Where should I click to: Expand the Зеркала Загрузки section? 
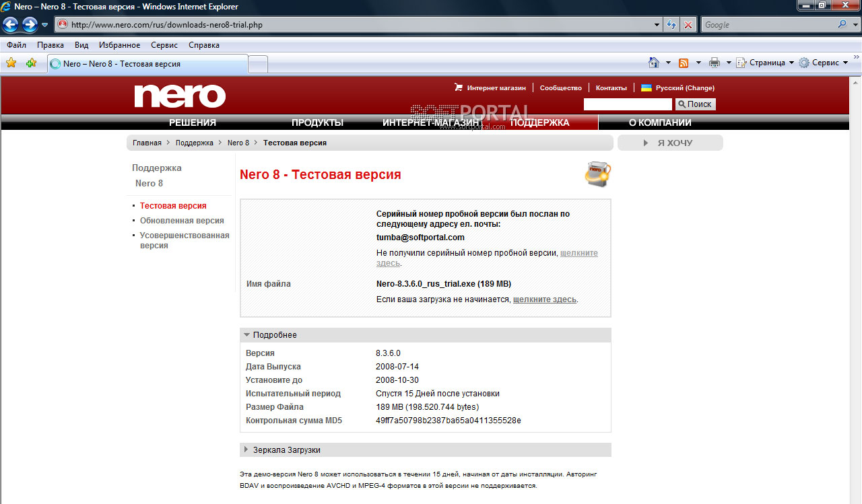(x=426, y=449)
